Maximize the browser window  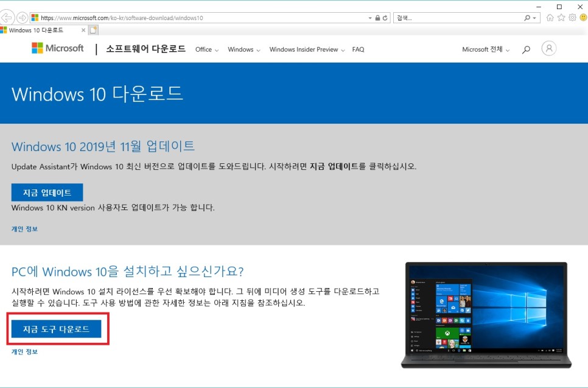pyautogui.click(x=559, y=7)
